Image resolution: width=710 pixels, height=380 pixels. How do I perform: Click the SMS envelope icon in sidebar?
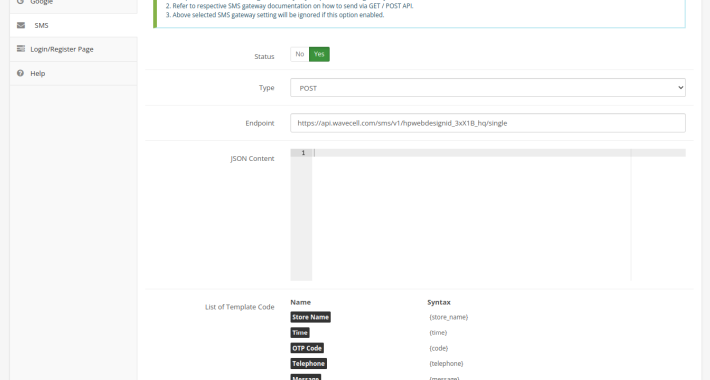point(21,25)
